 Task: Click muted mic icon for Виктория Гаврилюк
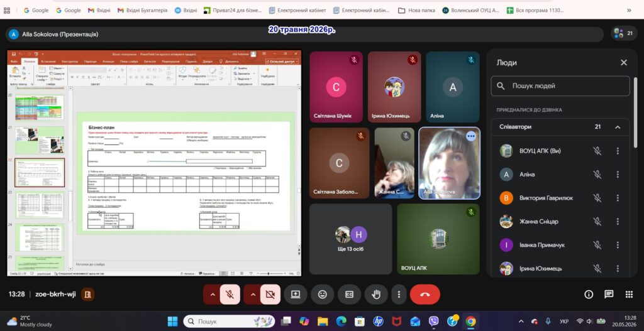tap(597, 198)
